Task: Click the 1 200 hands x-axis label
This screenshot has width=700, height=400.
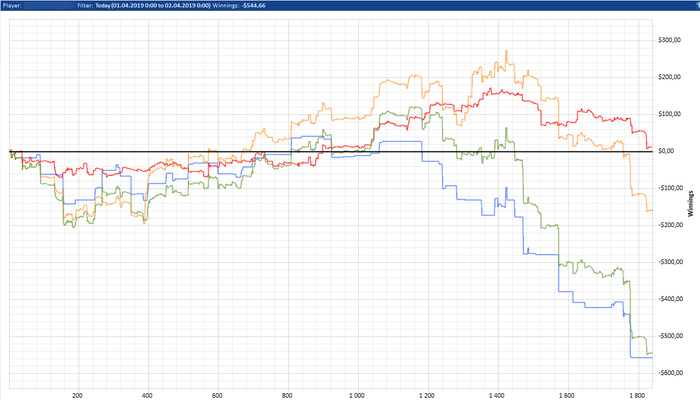Action: pos(427,396)
